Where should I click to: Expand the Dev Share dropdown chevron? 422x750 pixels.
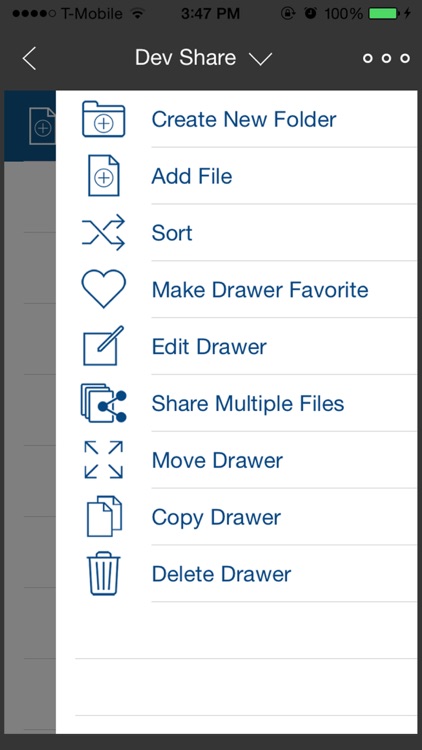tap(260, 59)
